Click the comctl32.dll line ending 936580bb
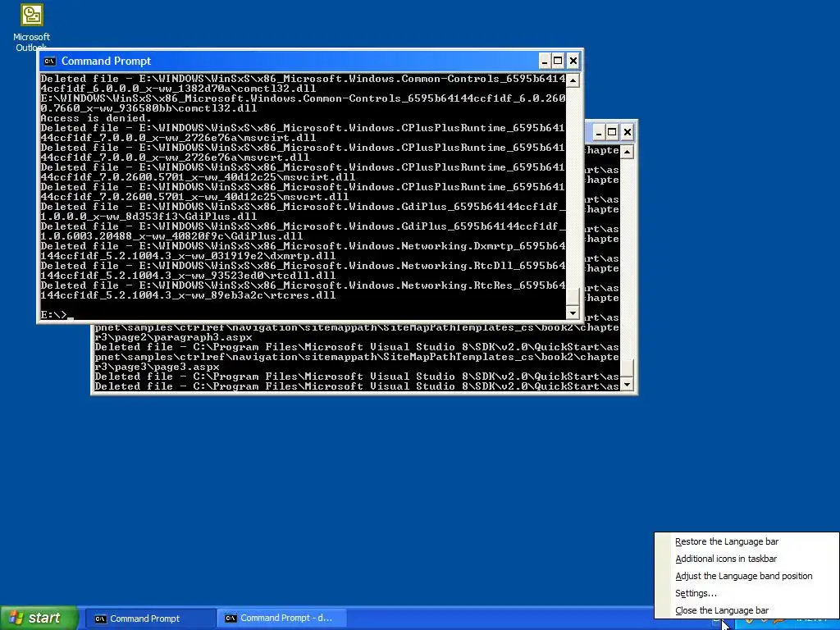 click(x=148, y=108)
